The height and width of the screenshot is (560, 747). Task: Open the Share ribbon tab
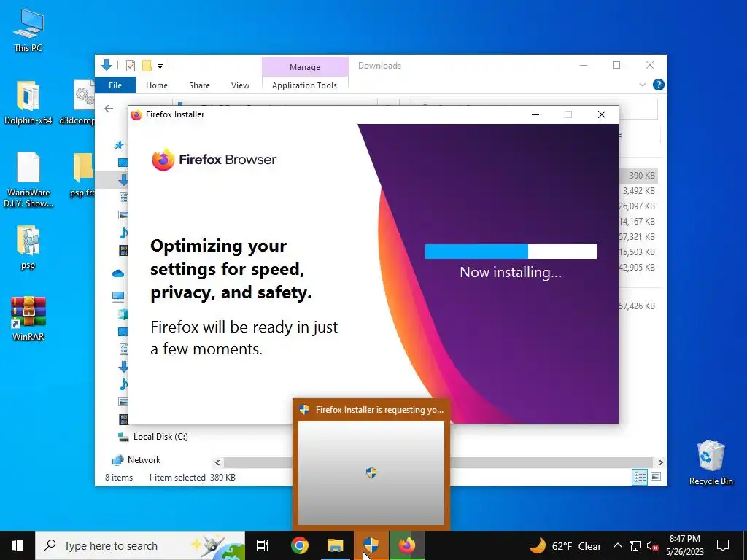click(x=199, y=85)
